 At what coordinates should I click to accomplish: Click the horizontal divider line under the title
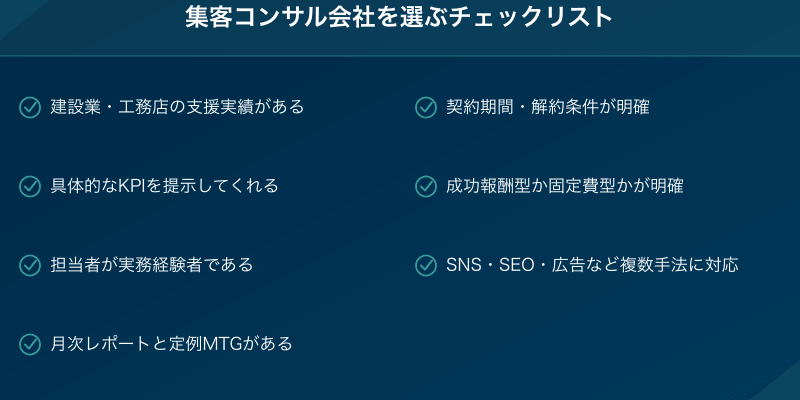coord(400,56)
